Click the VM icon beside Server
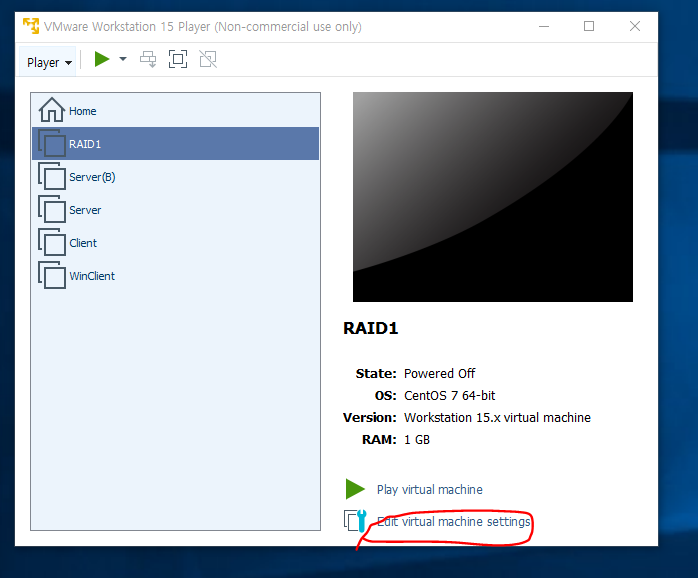This screenshot has width=698, height=578. pos(52,209)
